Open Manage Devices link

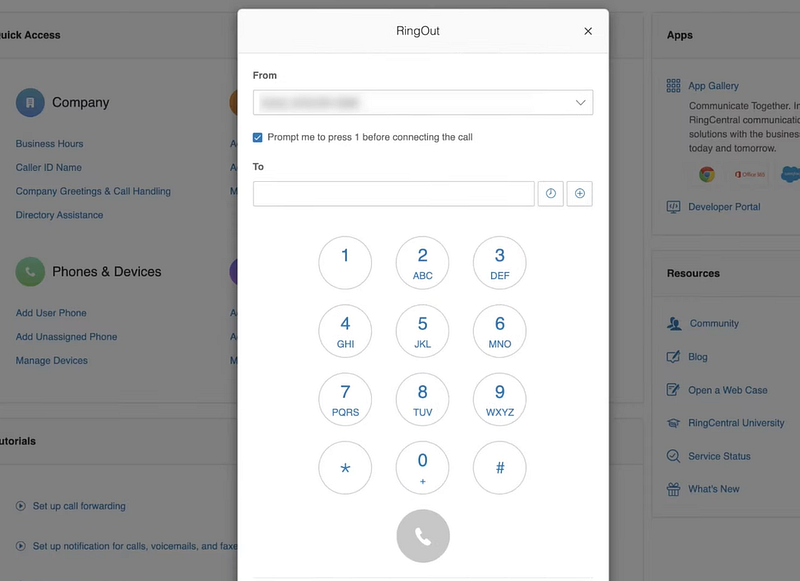[52, 361]
